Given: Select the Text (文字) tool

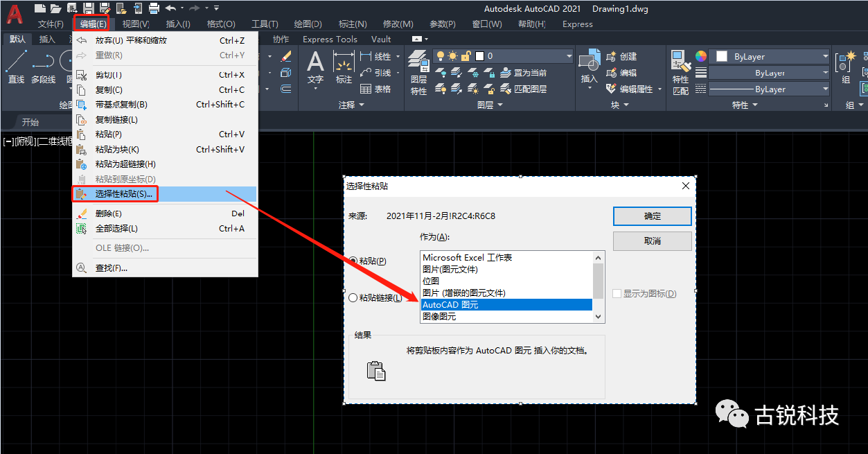Looking at the screenshot, I should 316,69.
